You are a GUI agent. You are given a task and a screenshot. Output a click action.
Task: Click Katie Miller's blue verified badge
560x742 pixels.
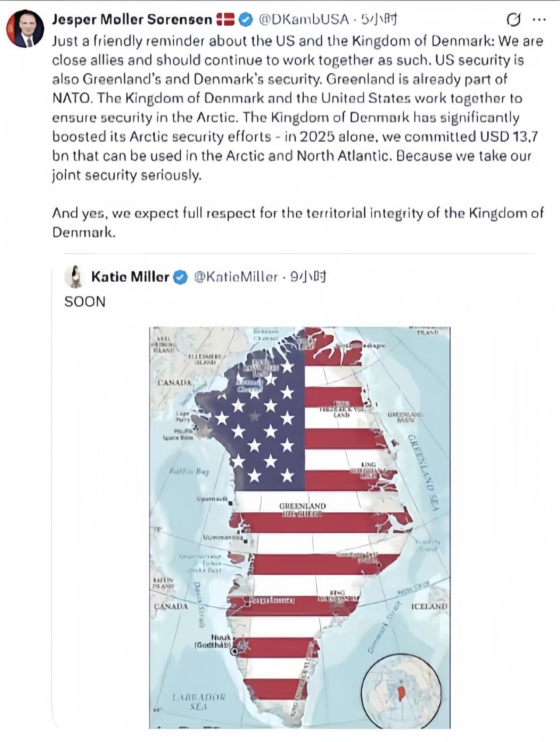point(180,277)
